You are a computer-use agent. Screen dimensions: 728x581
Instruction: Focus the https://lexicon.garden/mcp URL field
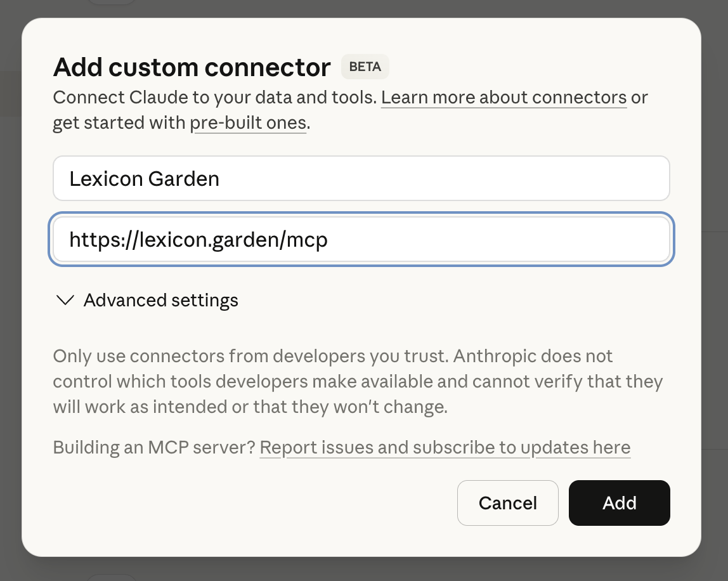(361, 240)
